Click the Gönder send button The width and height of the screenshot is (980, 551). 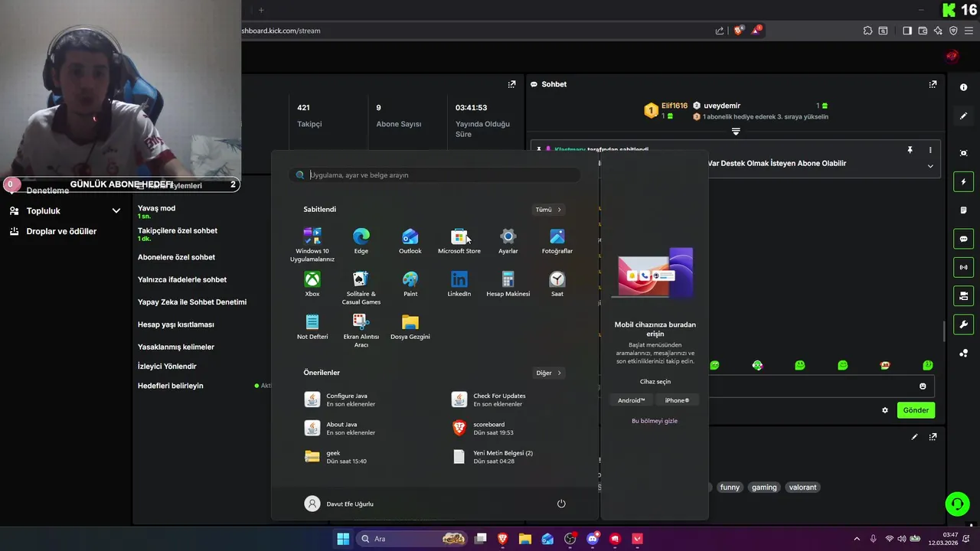point(916,410)
